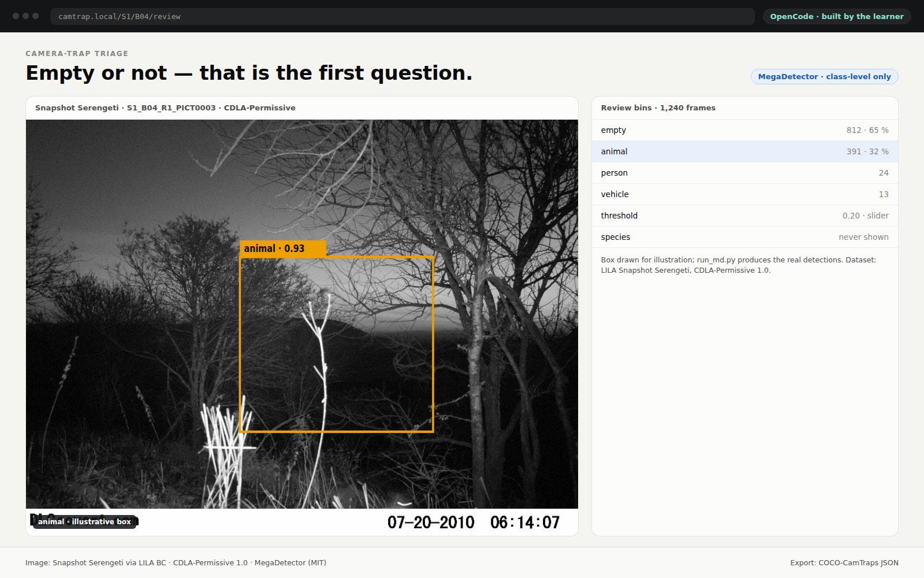The width and height of the screenshot is (924, 578).
Task: Select the empty review bin row
Action: pyautogui.click(x=744, y=130)
